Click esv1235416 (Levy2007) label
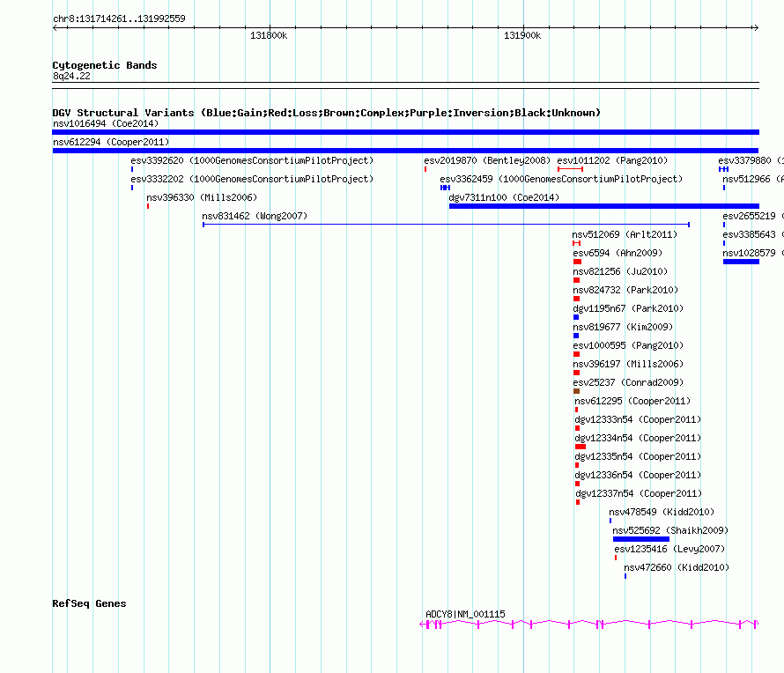This screenshot has width=784, height=673. click(669, 549)
